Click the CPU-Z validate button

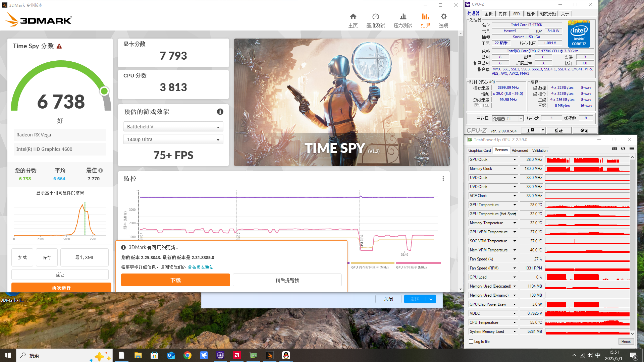click(558, 130)
